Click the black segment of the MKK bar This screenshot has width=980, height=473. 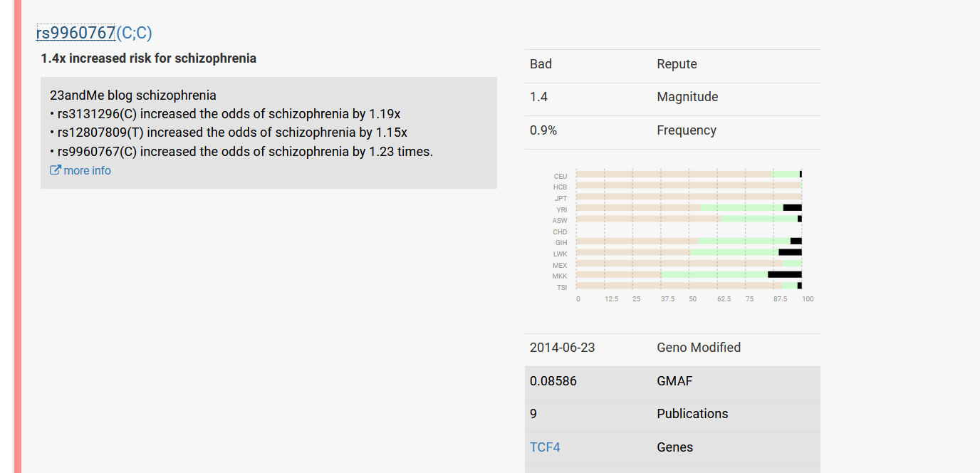[784, 274]
